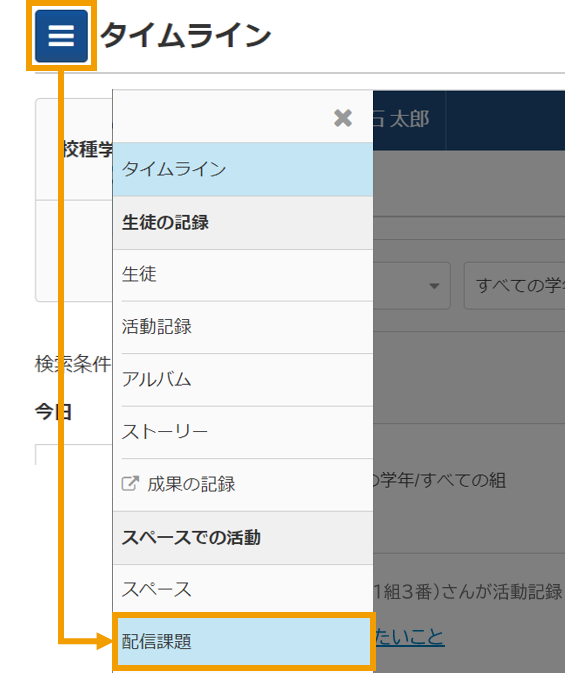Select タイムライン in the side menu
This screenshot has height=673, width=573.
(x=243, y=169)
